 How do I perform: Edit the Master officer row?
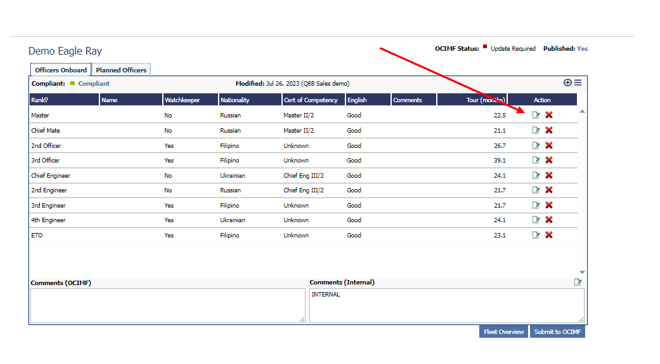535,115
